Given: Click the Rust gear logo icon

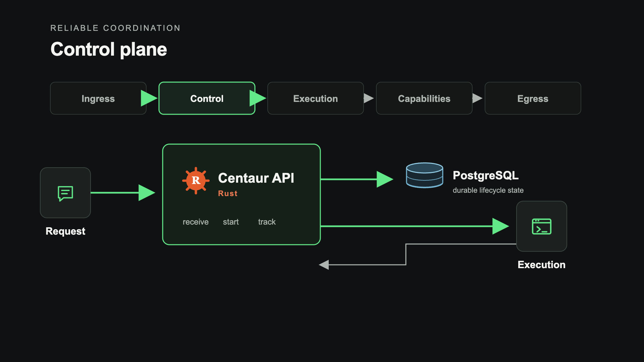Looking at the screenshot, I should [196, 180].
